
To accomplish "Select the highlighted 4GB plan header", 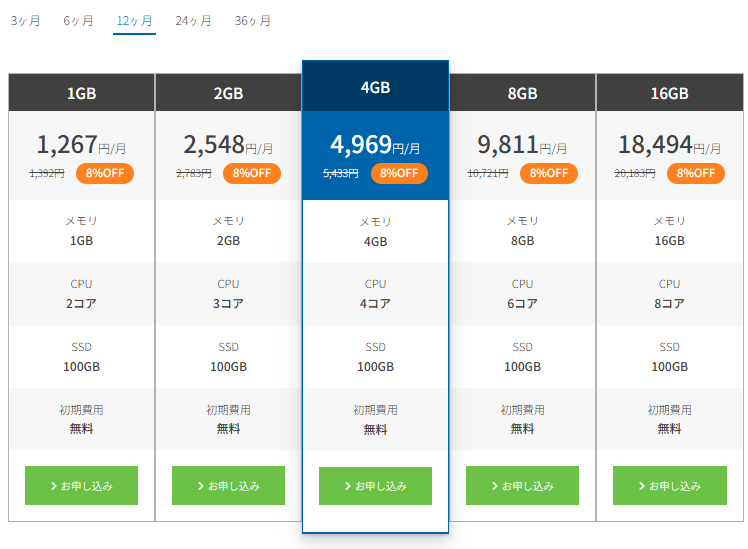I will (375, 87).
